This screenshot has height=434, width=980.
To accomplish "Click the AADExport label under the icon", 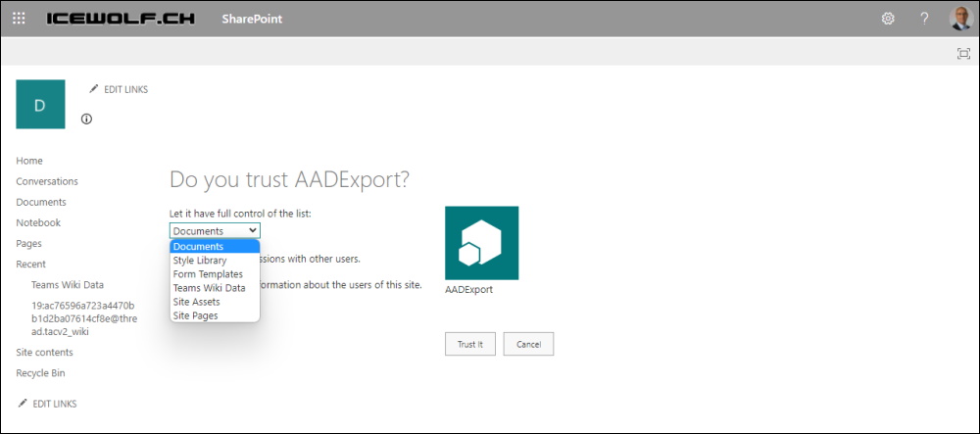I will click(x=468, y=290).
